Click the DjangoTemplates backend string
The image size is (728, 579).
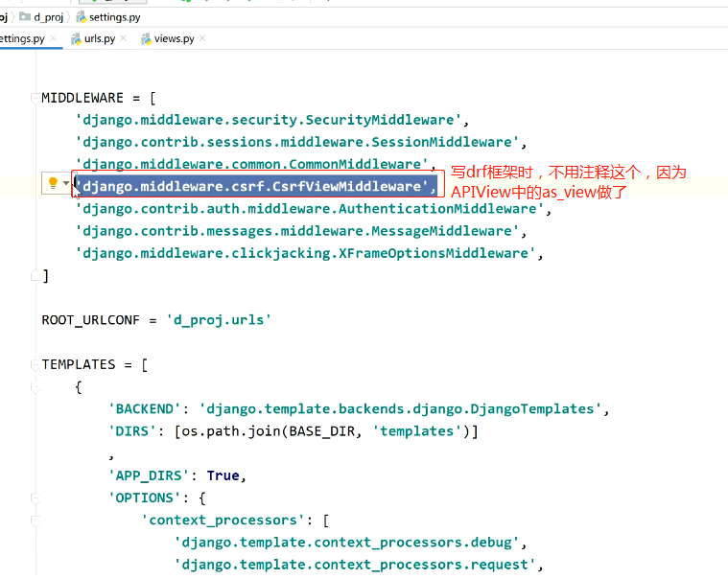pyautogui.click(x=400, y=409)
